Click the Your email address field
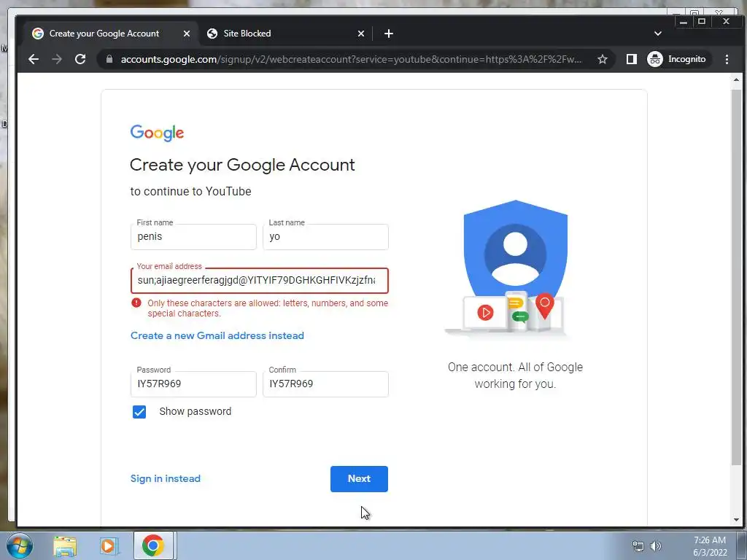The width and height of the screenshot is (747, 560). [259, 281]
